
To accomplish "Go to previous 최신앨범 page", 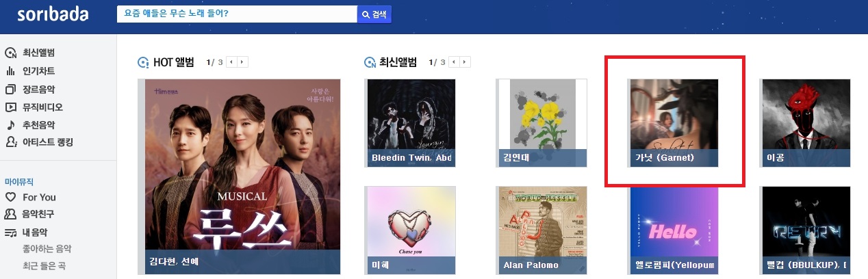I will 455,62.
